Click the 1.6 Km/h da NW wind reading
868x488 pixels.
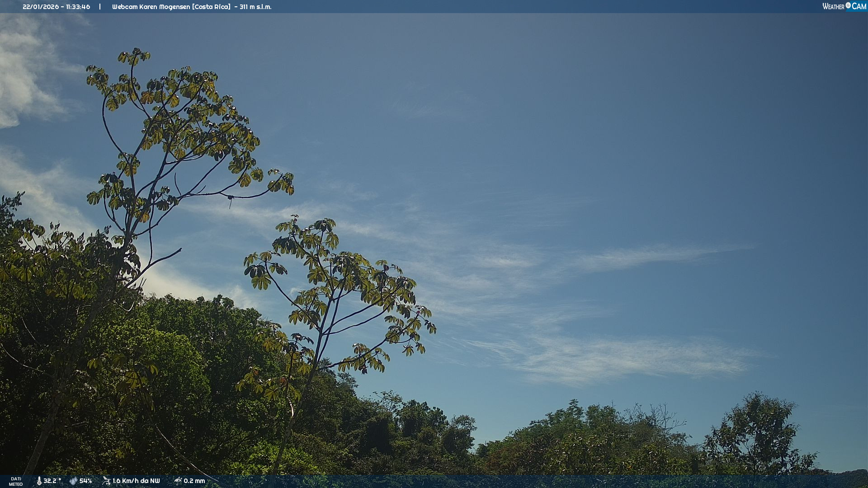click(136, 481)
